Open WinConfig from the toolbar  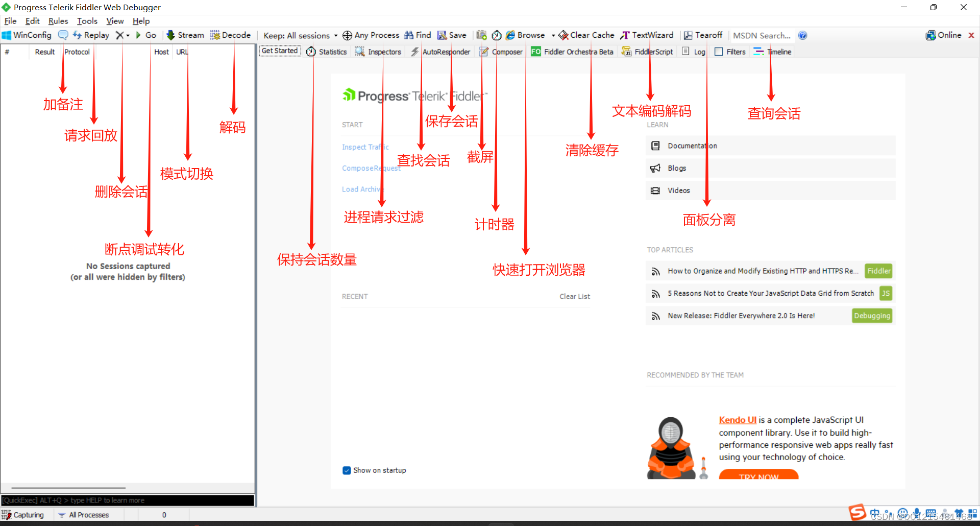coord(27,35)
